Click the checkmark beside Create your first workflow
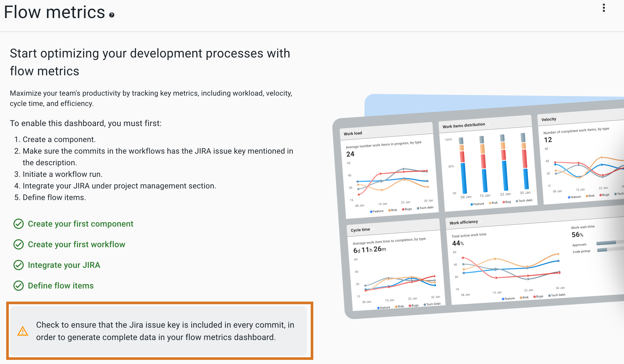Image resolution: width=624 pixels, height=364 pixels. [x=18, y=244]
